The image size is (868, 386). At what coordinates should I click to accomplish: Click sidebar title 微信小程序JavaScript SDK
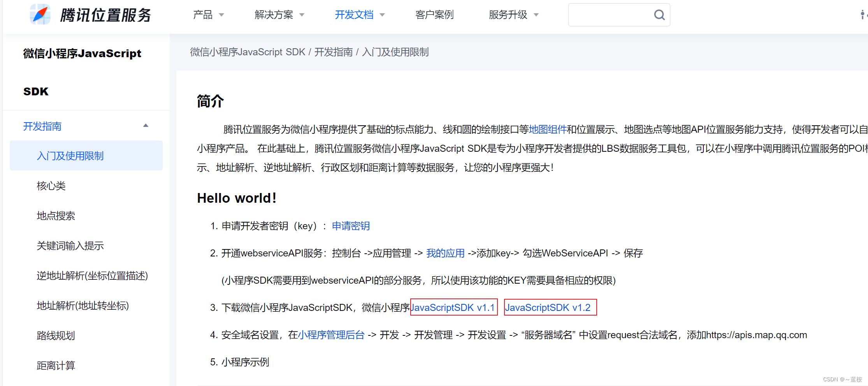click(82, 72)
